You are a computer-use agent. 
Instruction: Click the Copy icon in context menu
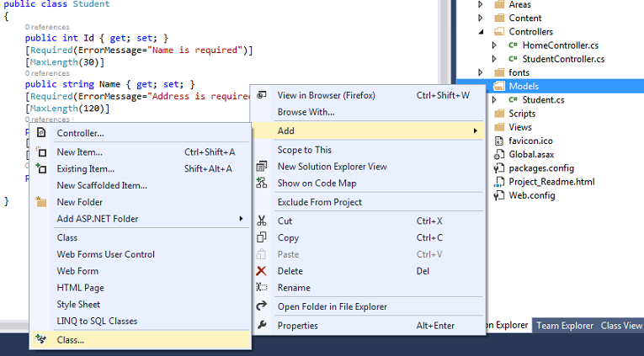(x=261, y=237)
